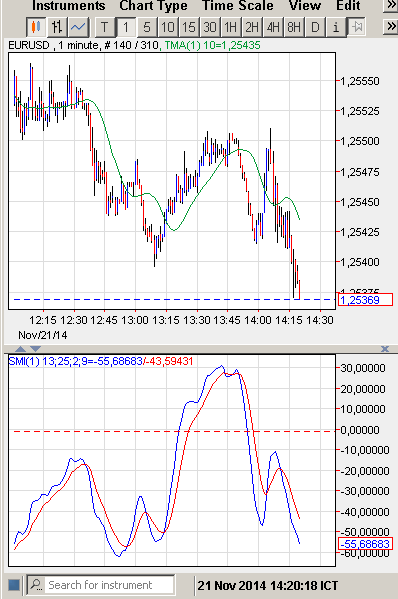Viewport: 398px width, 599px height.
Task: Open the Time Scale menu
Action: (238, 6)
